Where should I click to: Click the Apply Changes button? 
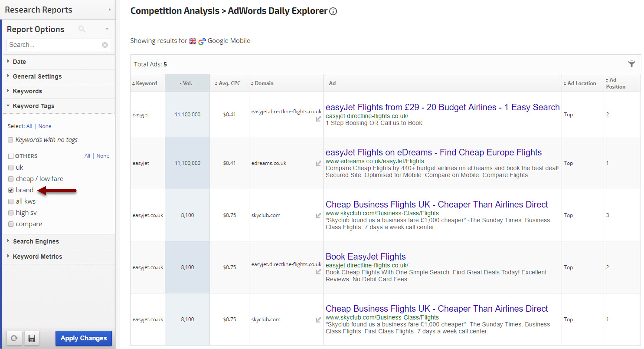(84, 338)
